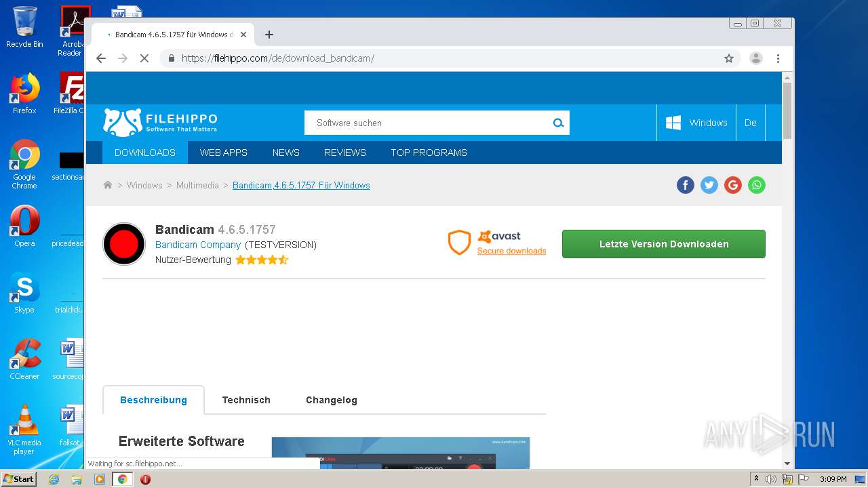Open the Google Chrome desktop shortcut

pos(24,164)
